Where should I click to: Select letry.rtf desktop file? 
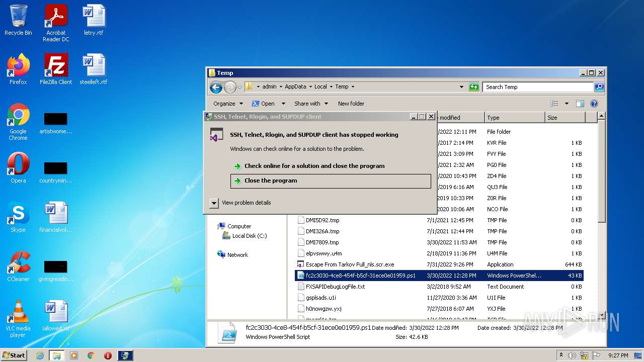(94, 20)
